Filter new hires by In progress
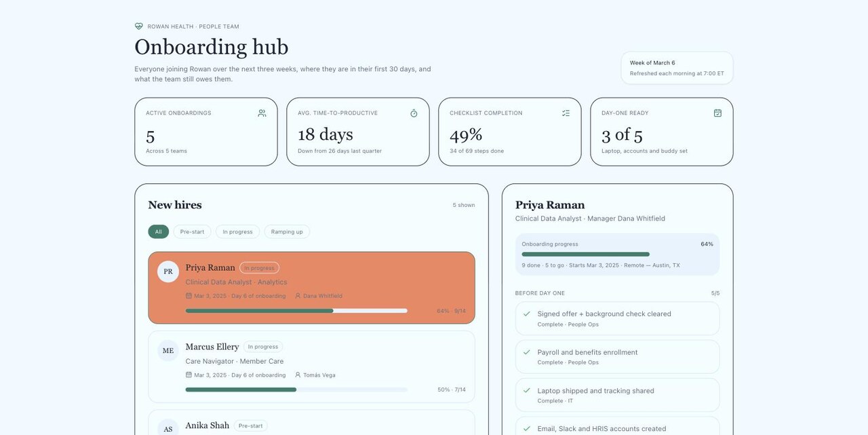 point(237,231)
